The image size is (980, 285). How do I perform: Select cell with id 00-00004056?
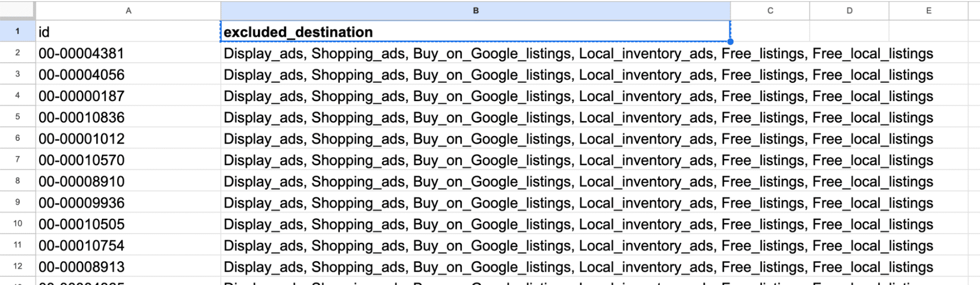pos(128,75)
